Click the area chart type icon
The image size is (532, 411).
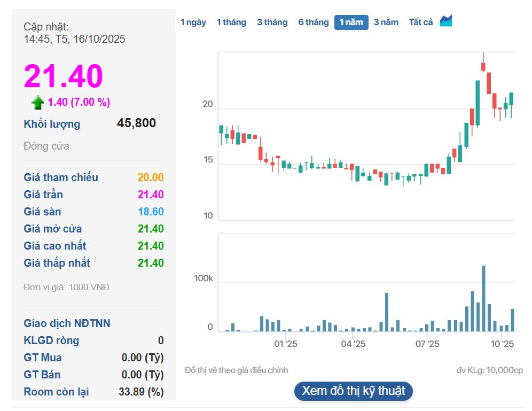(446, 21)
